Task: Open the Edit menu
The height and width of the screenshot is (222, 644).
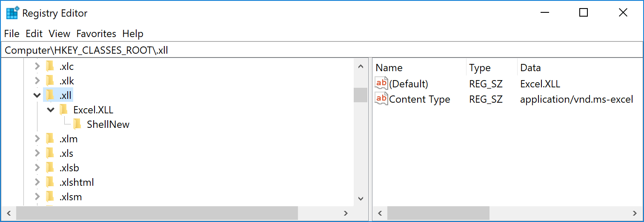Action: pos(34,34)
